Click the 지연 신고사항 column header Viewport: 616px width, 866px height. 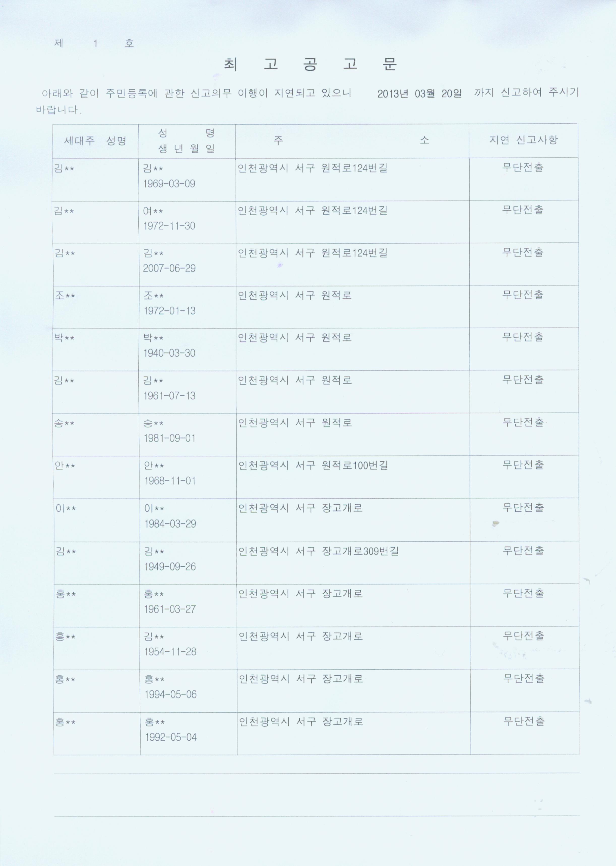(x=523, y=140)
